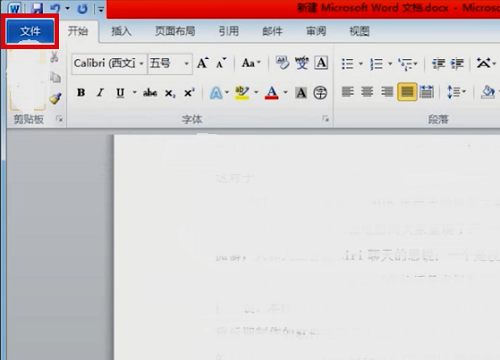500x360 pixels.
Task: Expand the 五号 font size dropdown
Action: (187, 63)
